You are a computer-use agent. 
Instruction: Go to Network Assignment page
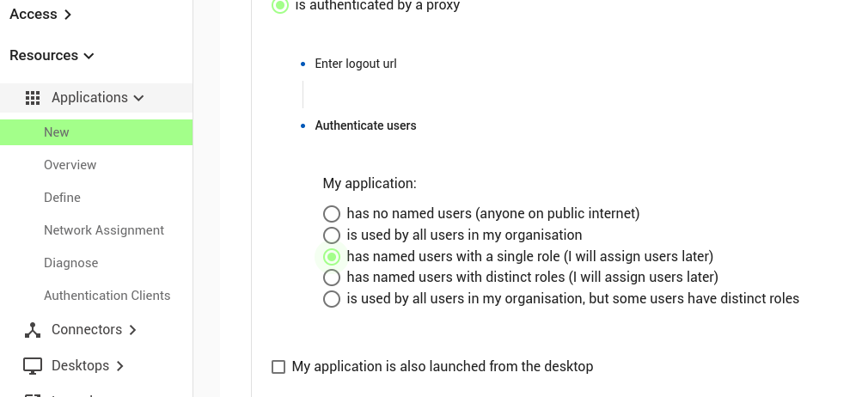(x=103, y=230)
